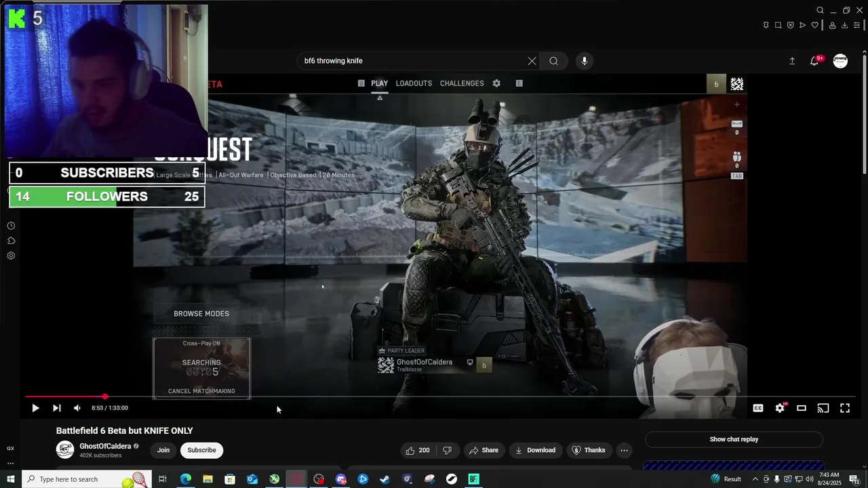This screenshot has height=488, width=868.
Task: Open Windows notification center
Action: (x=854, y=479)
